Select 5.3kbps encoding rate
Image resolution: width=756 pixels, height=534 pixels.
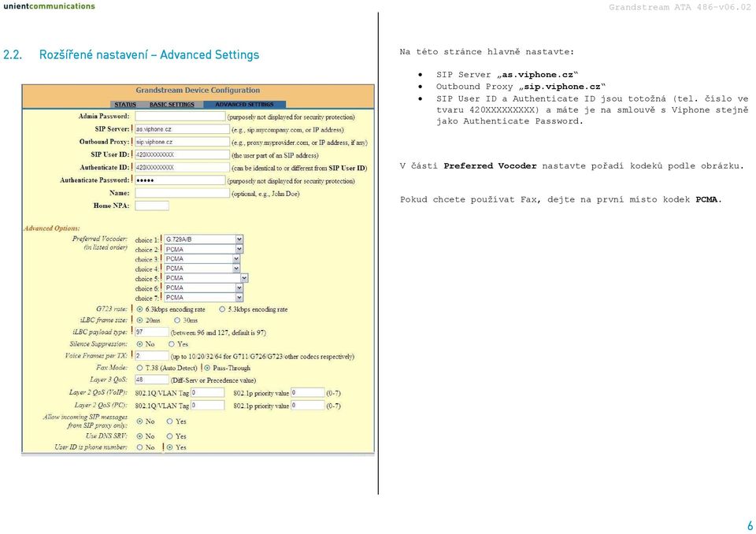click(x=222, y=310)
